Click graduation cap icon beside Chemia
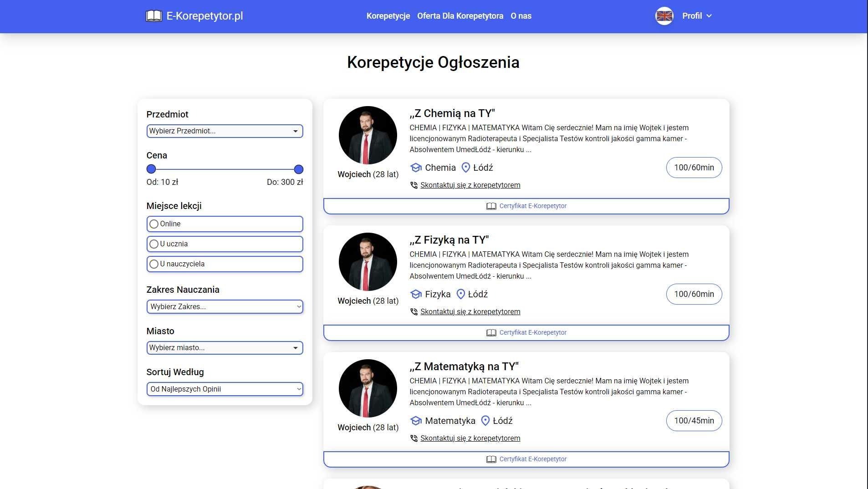 (416, 168)
